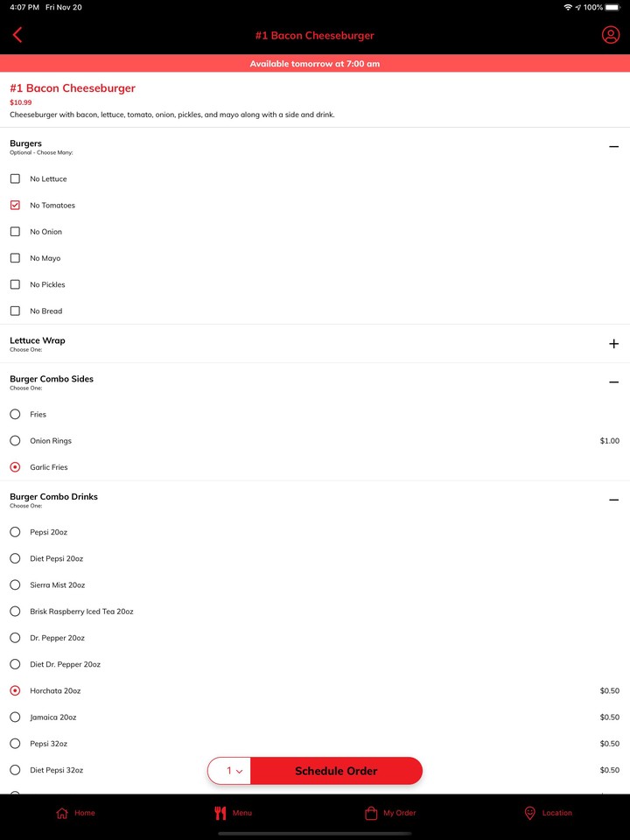Image resolution: width=630 pixels, height=840 pixels.
Task: Collapse the Burgers section
Action: [613, 147]
